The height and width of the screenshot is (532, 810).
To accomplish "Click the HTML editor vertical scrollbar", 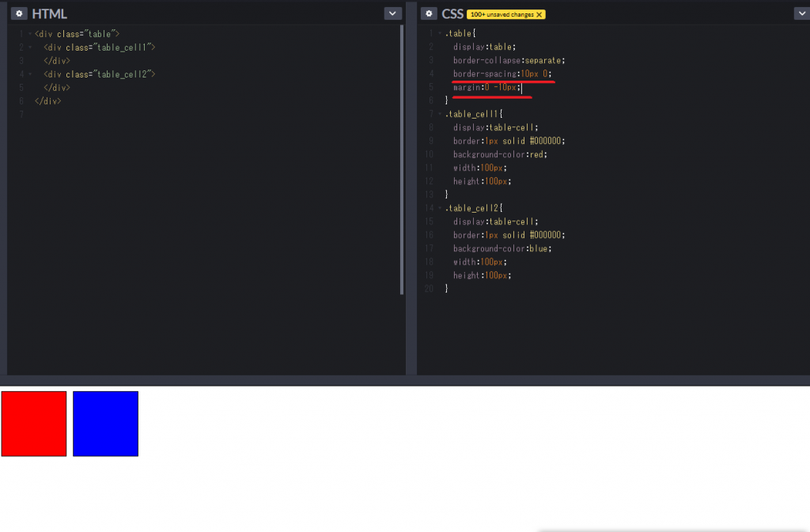I will [x=401, y=160].
